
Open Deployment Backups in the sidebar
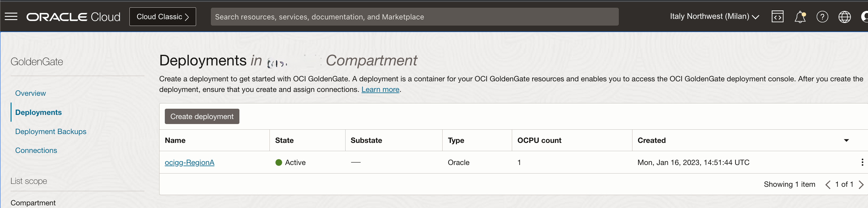click(x=50, y=132)
